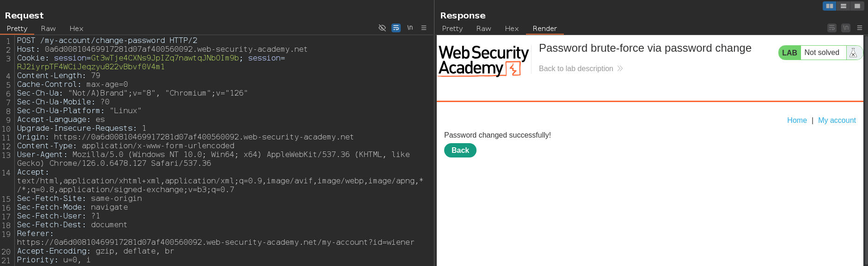Click the green LAB badge
This screenshot has width=868, height=266.
point(789,53)
